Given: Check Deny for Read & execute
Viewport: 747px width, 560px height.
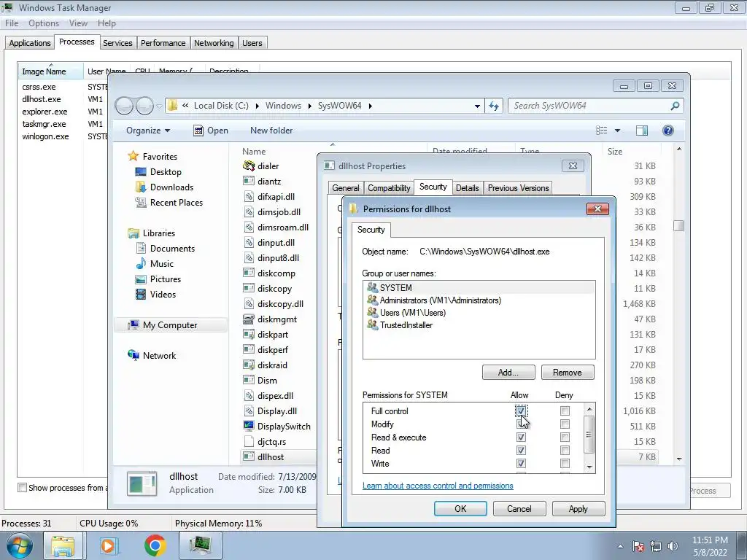Looking at the screenshot, I should point(565,437).
